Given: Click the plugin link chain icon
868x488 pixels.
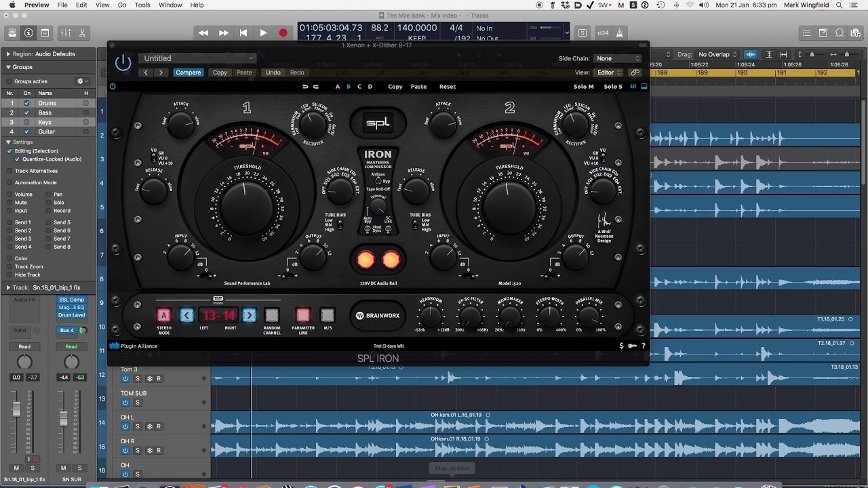Looking at the screenshot, I should tap(635, 73).
